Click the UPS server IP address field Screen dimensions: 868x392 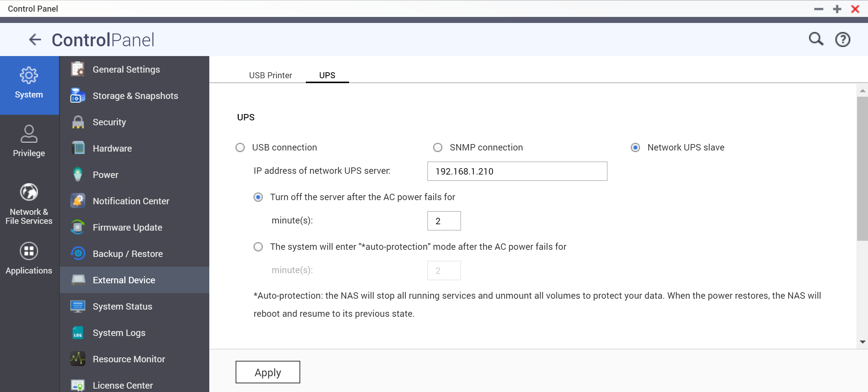click(x=517, y=171)
